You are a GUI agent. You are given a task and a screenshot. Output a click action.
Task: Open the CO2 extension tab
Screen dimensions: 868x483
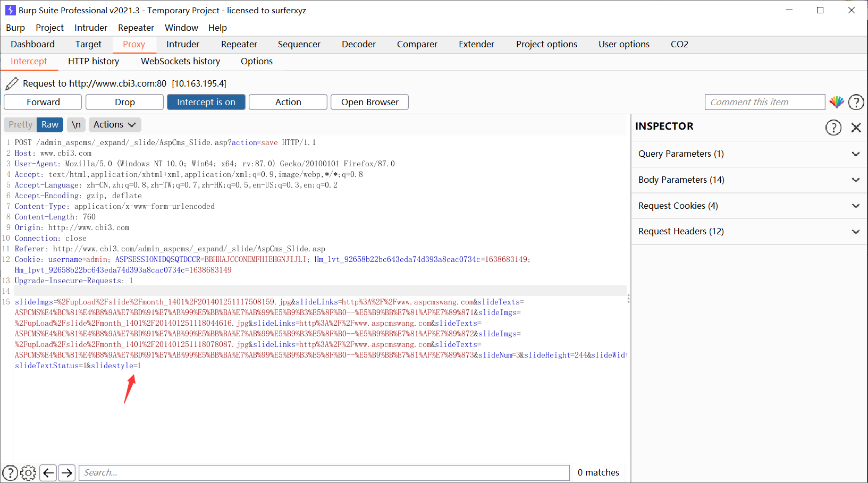point(679,44)
